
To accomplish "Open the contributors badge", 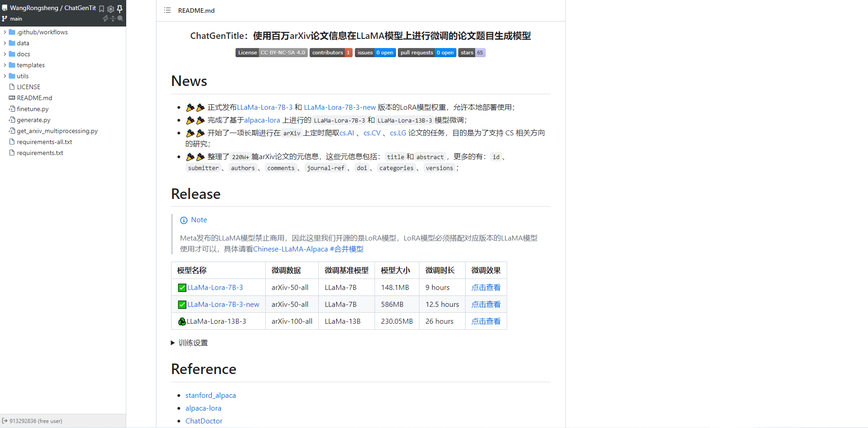I will click(331, 53).
